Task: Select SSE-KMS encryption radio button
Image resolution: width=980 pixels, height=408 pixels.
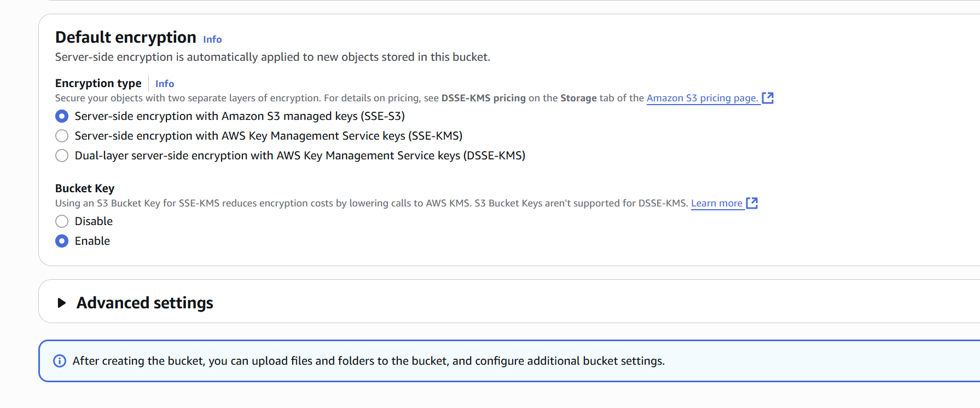Action: click(62, 136)
